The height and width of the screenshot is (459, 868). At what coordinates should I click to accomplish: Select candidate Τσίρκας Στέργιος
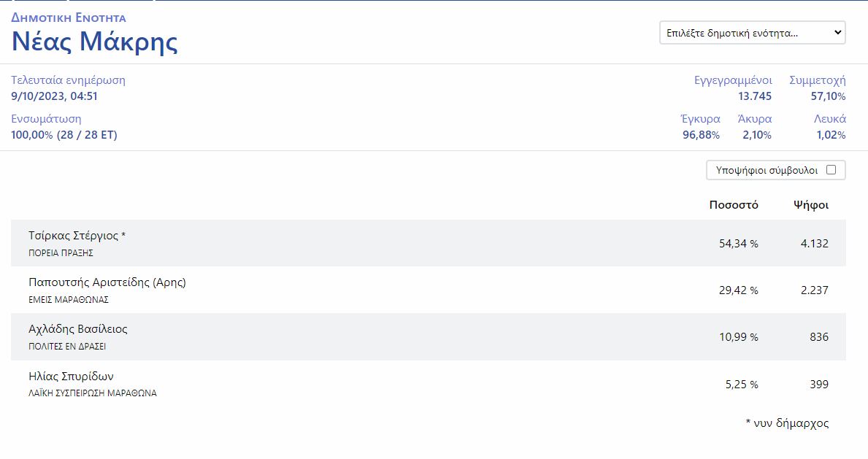77,236
